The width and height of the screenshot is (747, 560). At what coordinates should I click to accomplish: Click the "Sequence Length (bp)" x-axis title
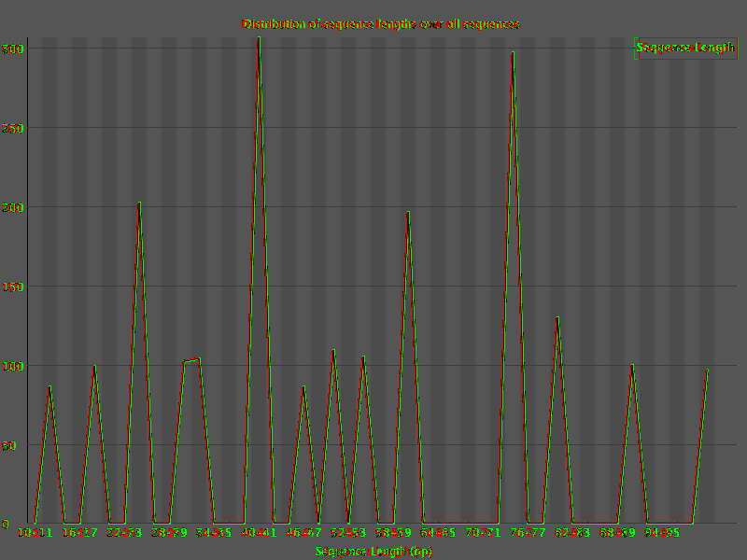coord(373,552)
